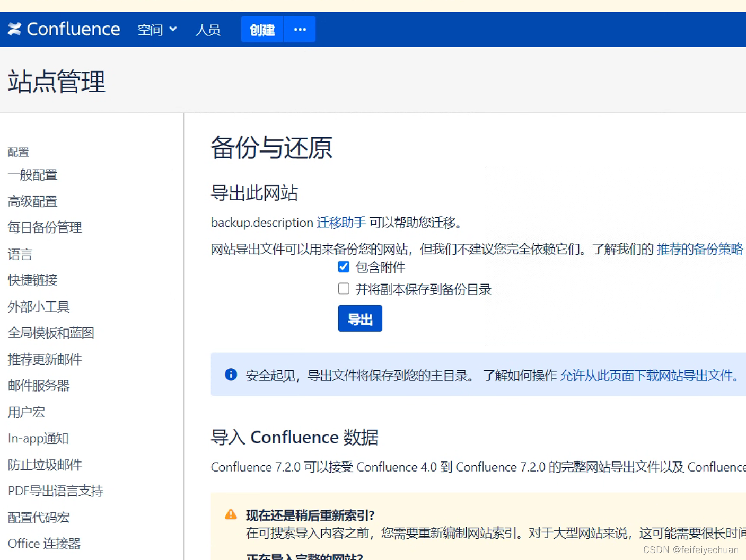Open PDF导出语言支持 page
The width and height of the screenshot is (746, 560).
(x=55, y=491)
